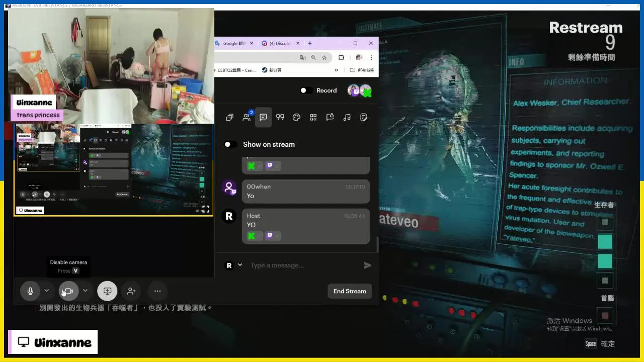Expand the camera device options arrow
This screenshot has height=362, width=644.
[85, 291]
